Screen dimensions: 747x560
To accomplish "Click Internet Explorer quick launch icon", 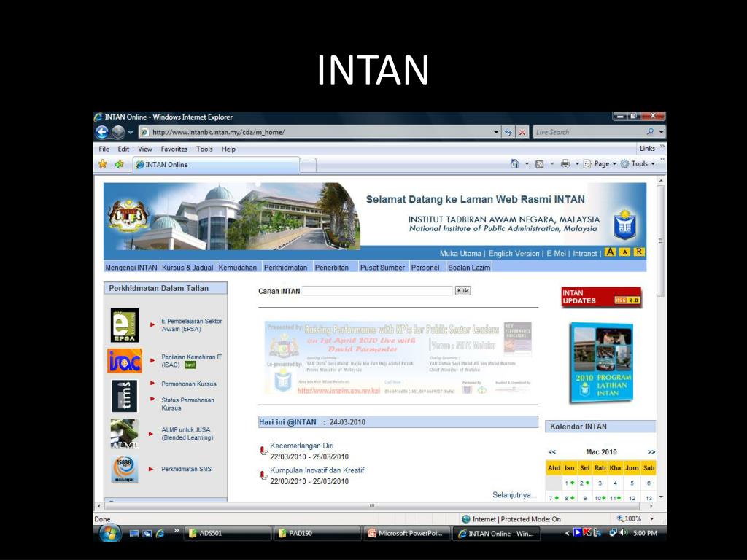I will pos(160,534).
